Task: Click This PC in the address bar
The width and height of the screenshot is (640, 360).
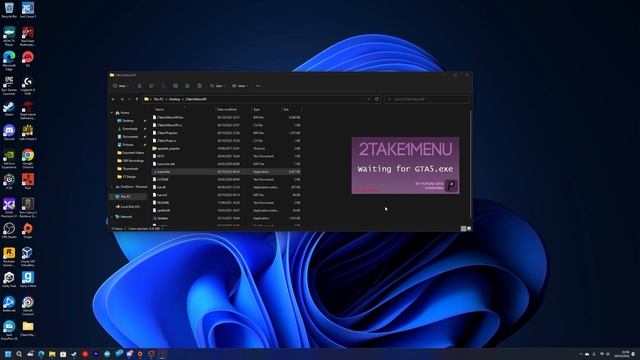Action: point(158,99)
